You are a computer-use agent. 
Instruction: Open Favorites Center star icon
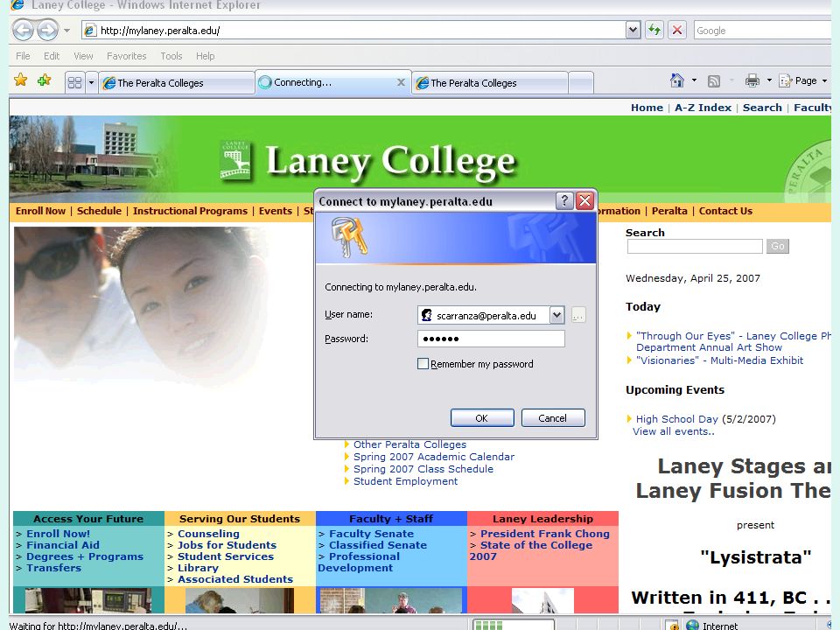point(21,80)
